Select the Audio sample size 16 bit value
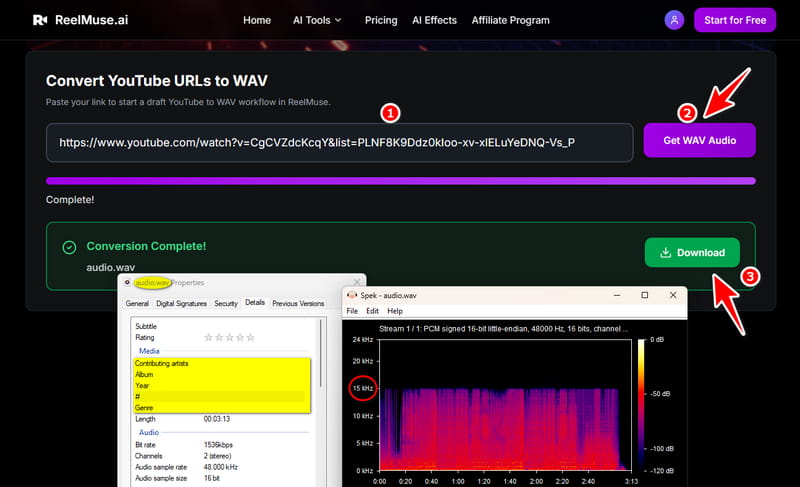Viewport: 800px width, 487px height. 212,479
